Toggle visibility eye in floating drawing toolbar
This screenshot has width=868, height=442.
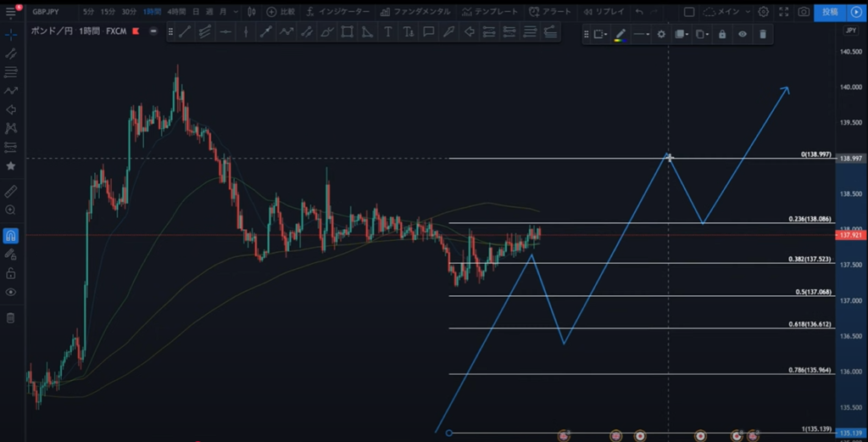coord(742,34)
